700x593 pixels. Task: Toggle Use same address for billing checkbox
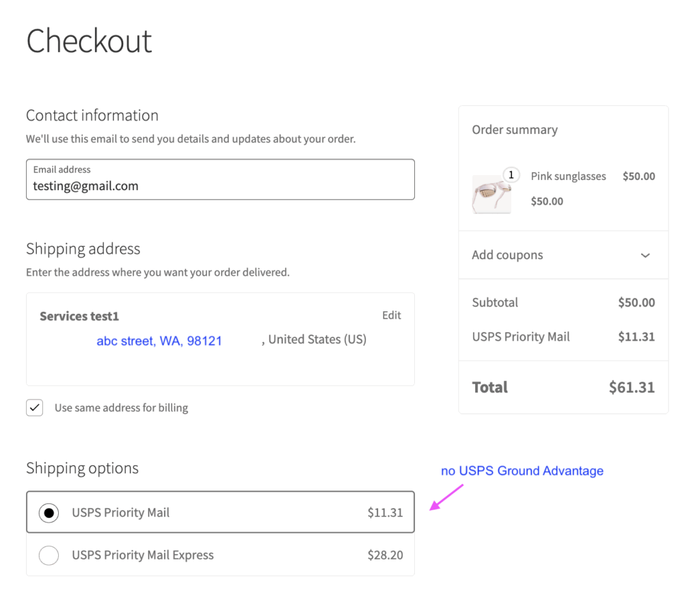tap(35, 408)
